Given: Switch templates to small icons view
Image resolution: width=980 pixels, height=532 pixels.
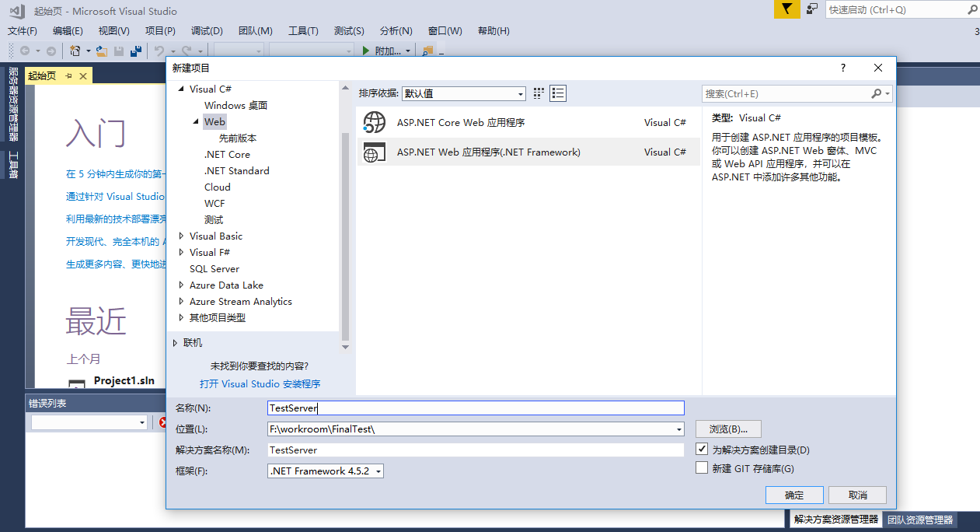Looking at the screenshot, I should click(539, 93).
